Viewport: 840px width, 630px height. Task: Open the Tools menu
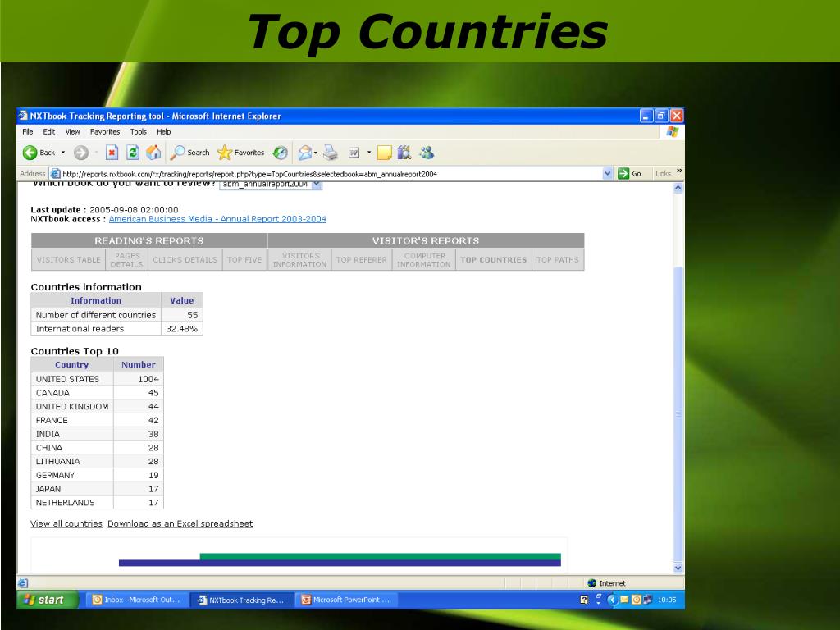pos(138,132)
